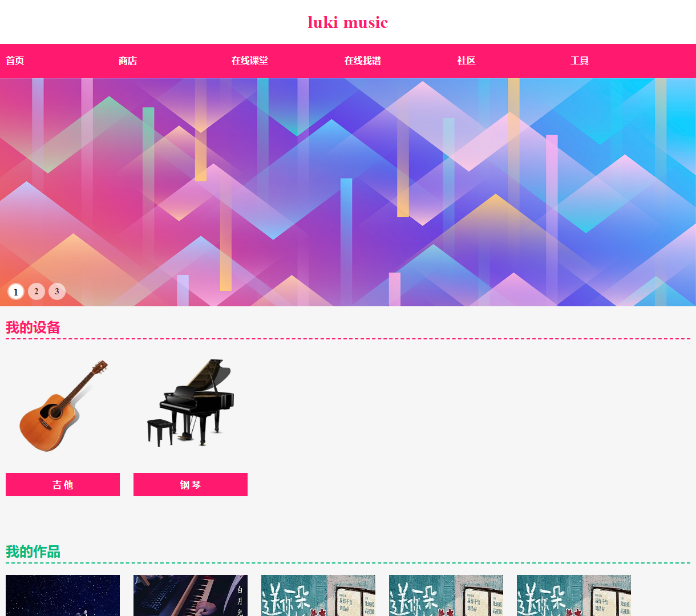Click the acoustic guitar image
Viewport: 696px width, 616px height.
click(x=63, y=406)
